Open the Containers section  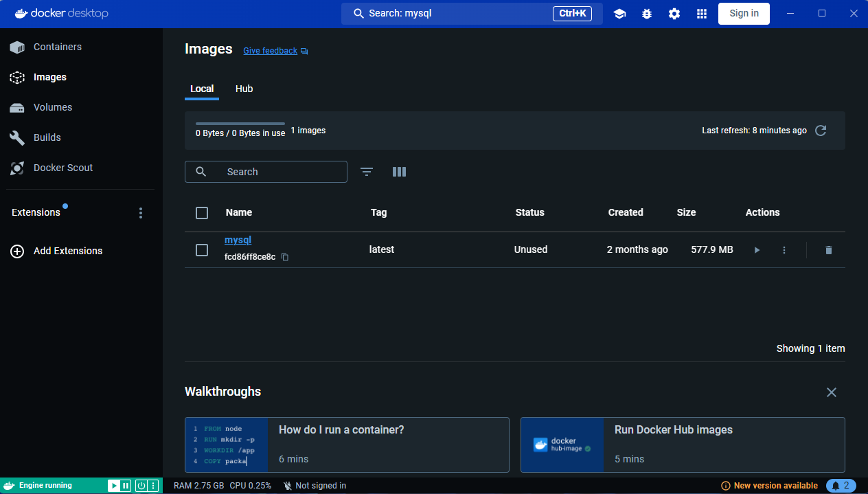(58, 47)
